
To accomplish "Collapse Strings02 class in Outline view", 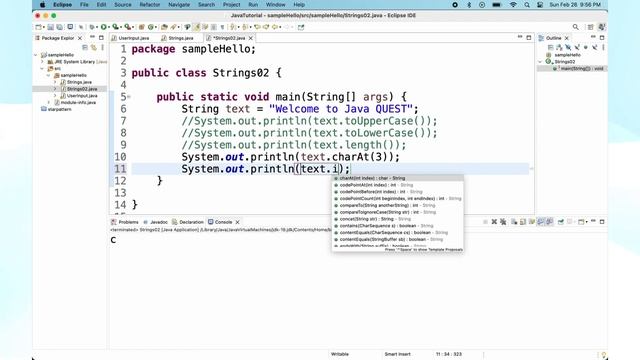I will pyautogui.click(x=541, y=62).
